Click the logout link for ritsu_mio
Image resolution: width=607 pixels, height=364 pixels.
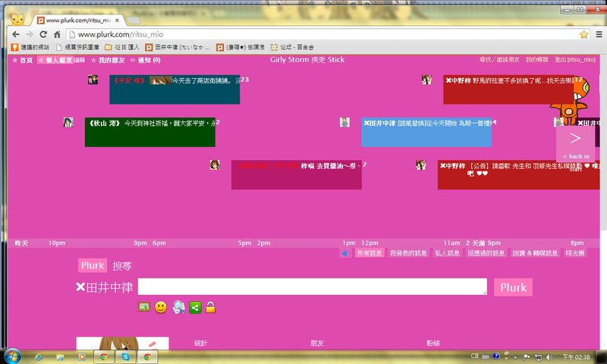(x=575, y=60)
